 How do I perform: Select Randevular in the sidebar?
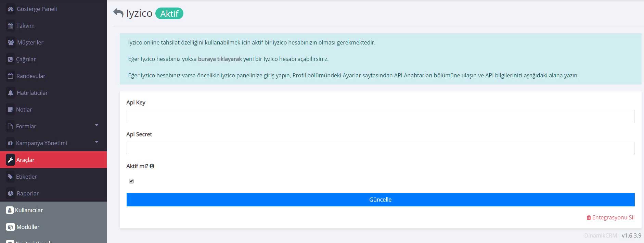tap(53, 76)
